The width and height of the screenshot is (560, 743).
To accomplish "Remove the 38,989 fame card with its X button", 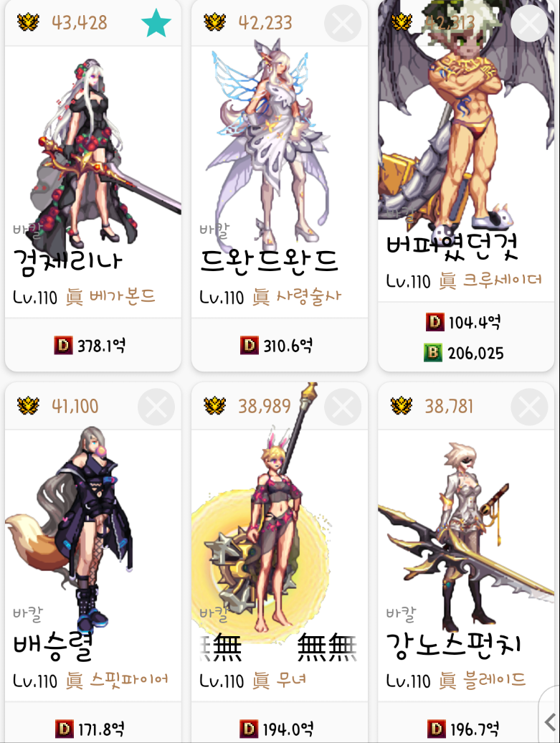I will (x=343, y=407).
